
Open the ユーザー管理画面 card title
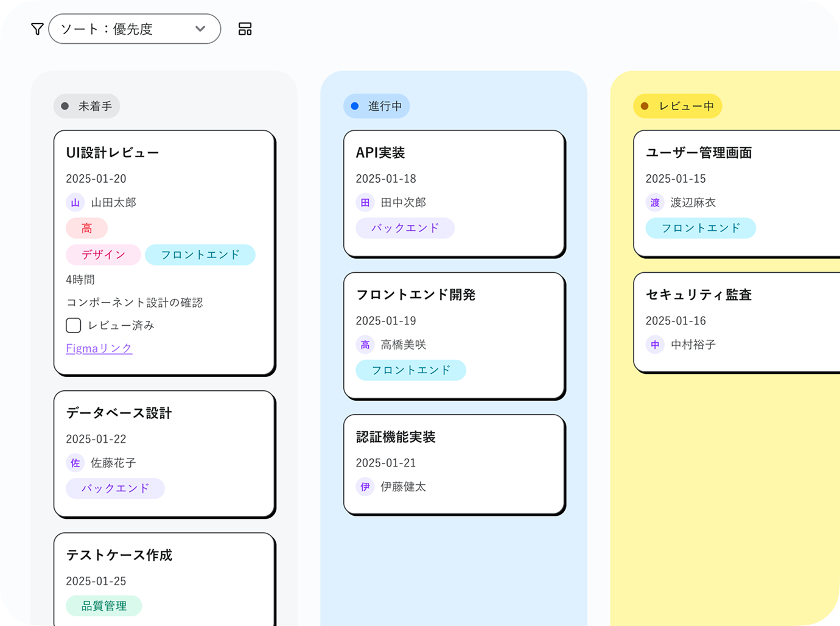coord(699,152)
